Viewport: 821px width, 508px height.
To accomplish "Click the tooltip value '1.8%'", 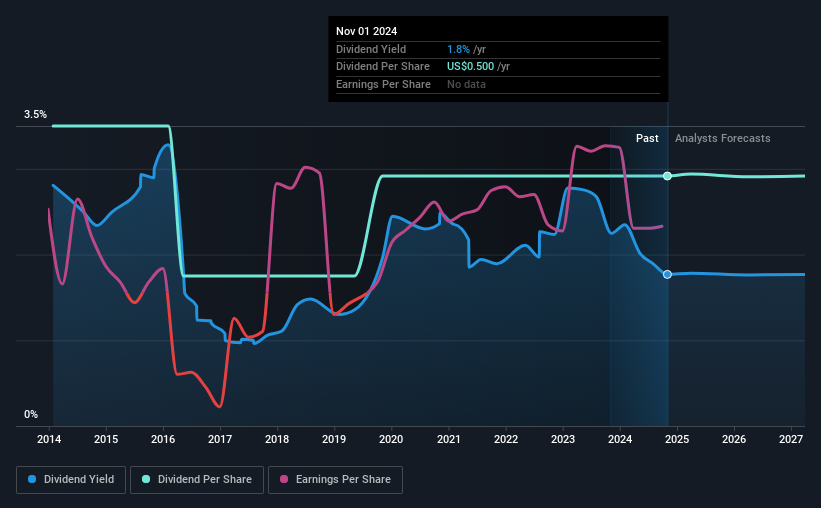I will pos(458,49).
